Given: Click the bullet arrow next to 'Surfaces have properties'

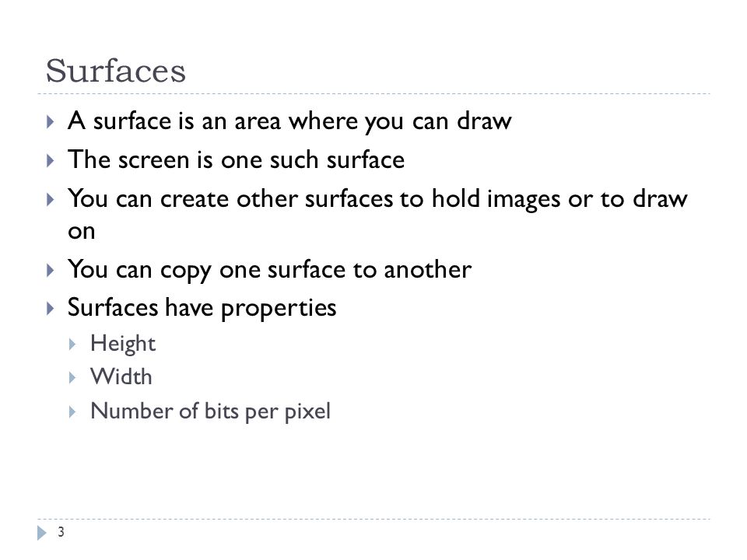Looking at the screenshot, I should (x=50, y=309).
